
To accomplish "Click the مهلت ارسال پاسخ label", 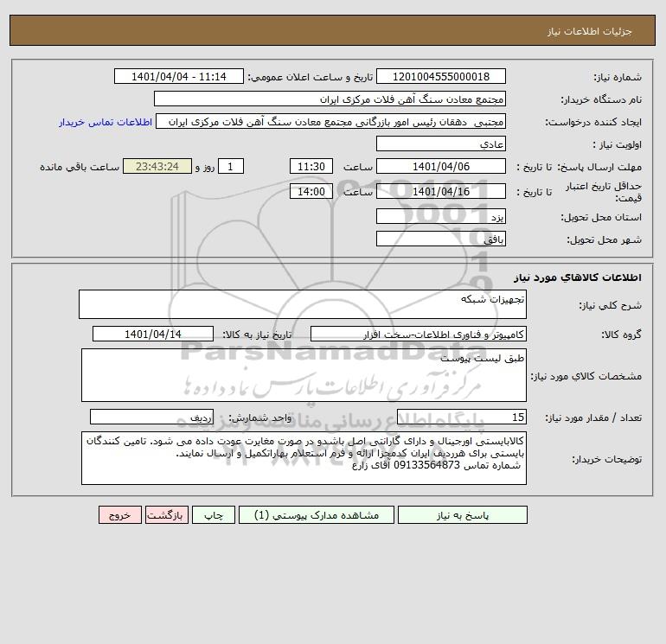I will click(x=599, y=167).
